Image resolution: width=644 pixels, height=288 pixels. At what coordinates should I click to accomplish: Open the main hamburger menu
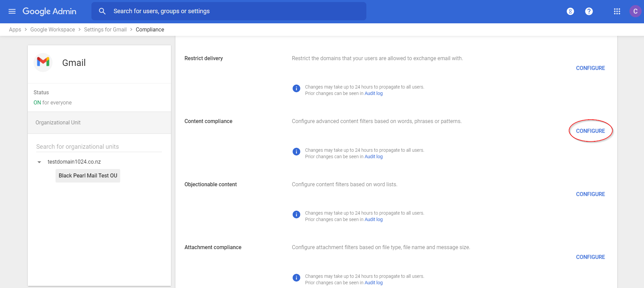tap(12, 11)
